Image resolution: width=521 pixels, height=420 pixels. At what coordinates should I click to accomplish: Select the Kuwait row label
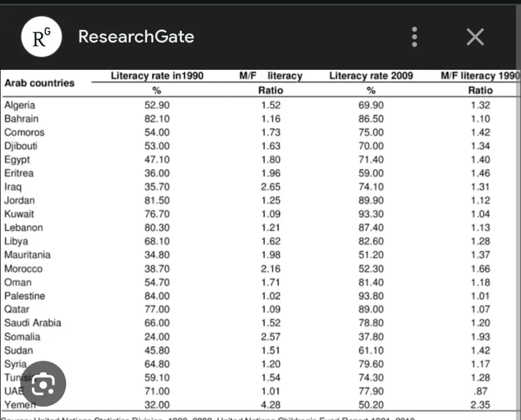19,214
